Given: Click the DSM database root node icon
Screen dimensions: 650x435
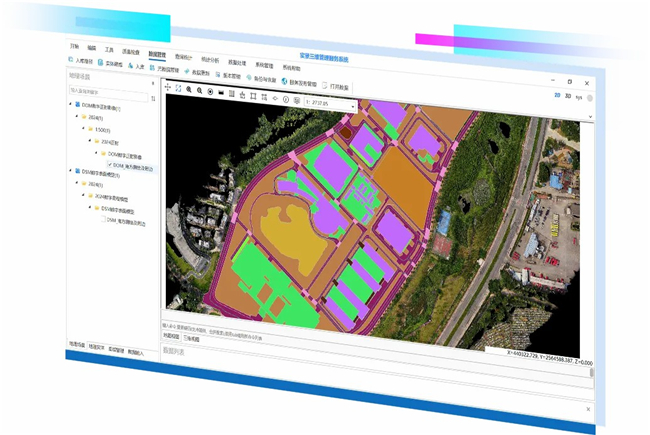Looking at the screenshot, I should (78, 172).
